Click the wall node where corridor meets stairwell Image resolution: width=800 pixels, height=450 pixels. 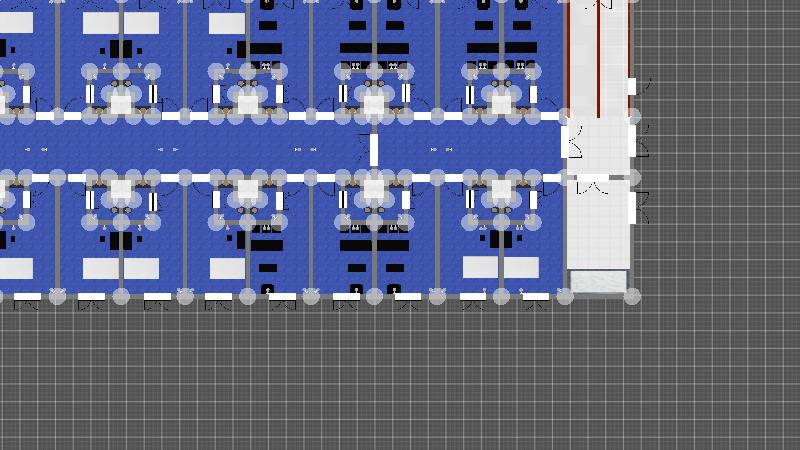566,117
